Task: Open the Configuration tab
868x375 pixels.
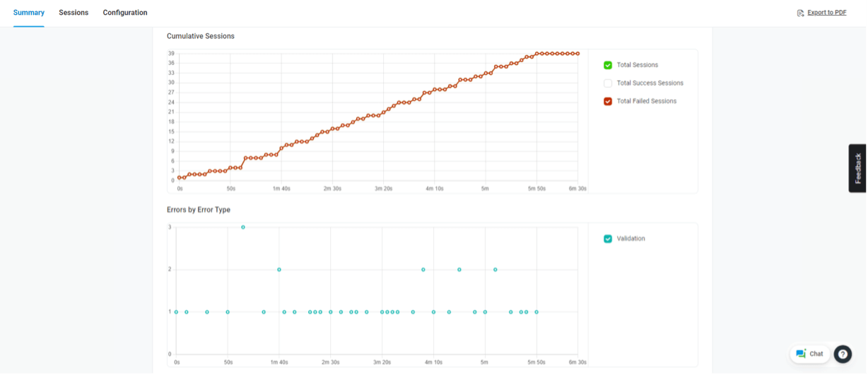Action: click(x=125, y=13)
